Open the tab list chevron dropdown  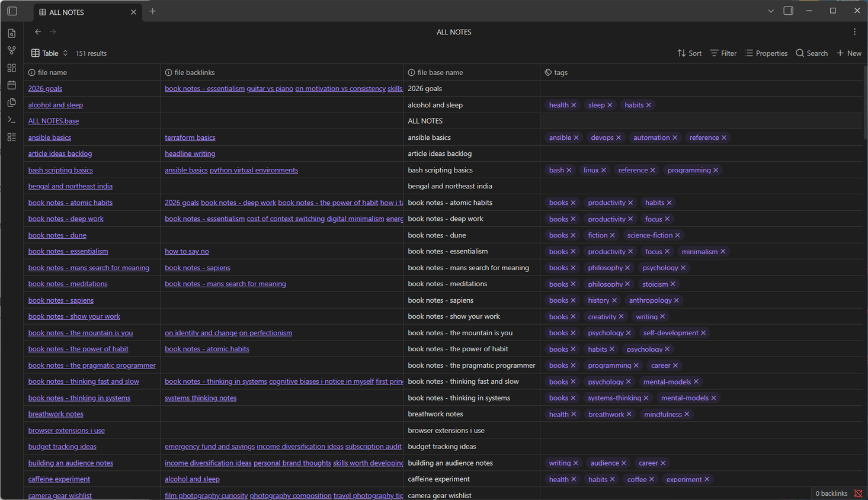[x=770, y=11]
